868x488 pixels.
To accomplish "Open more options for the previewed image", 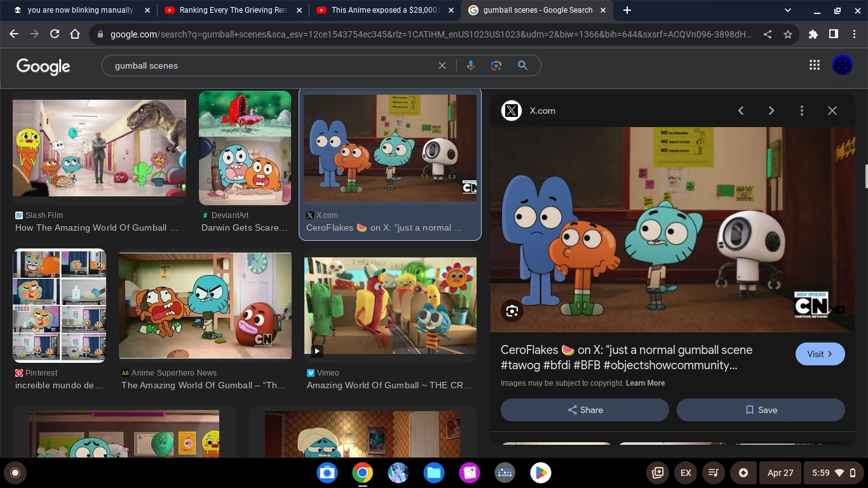I will pyautogui.click(x=802, y=110).
